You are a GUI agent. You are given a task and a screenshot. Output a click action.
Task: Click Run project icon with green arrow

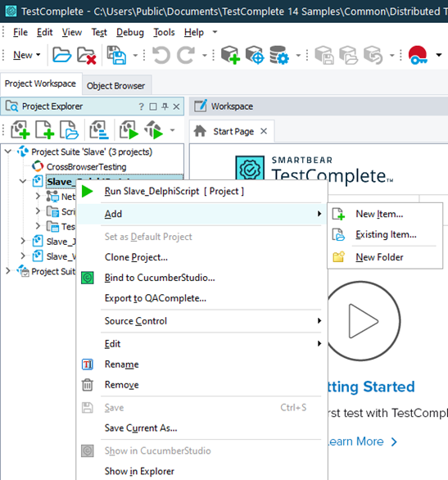pyautogui.click(x=129, y=129)
